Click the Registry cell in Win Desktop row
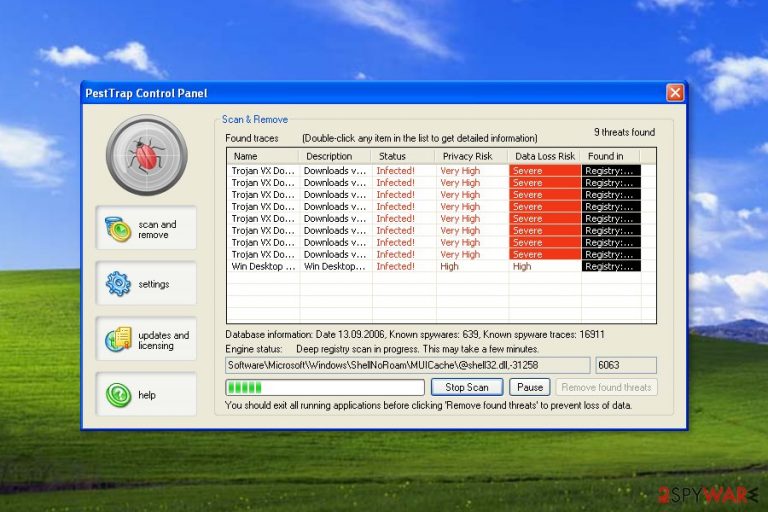This screenshot has height=512, width=768. (611, 267)
